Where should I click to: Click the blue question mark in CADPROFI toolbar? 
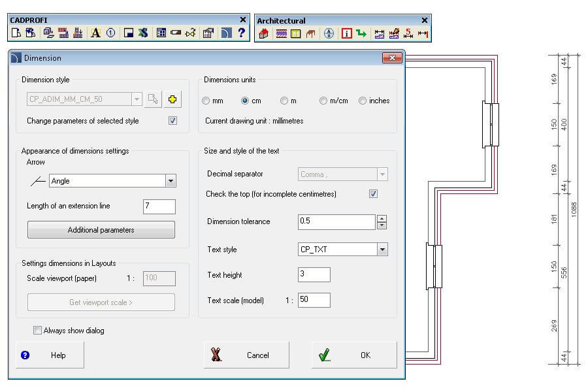(241, 33)
